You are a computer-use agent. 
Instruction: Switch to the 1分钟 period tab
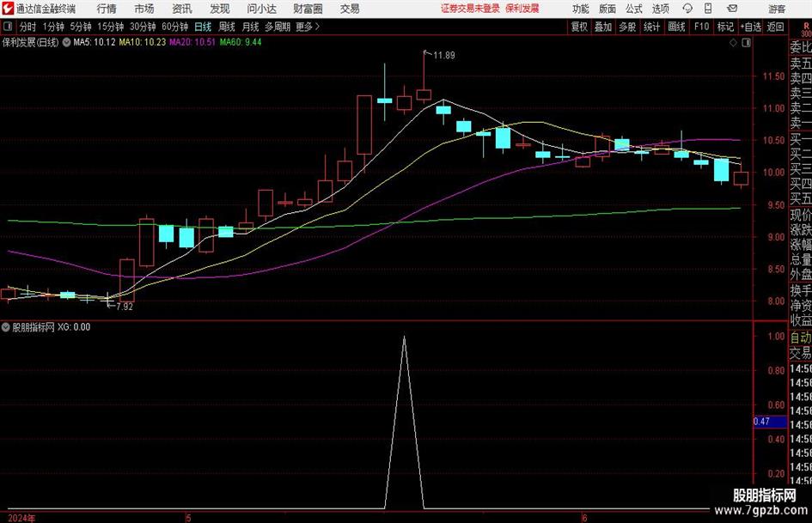[x=52, y=27]
